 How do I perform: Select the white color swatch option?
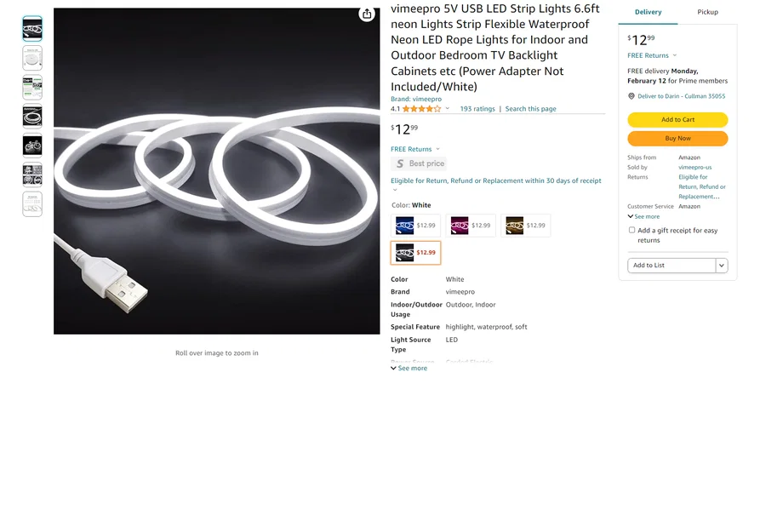[x=416, y=253]
